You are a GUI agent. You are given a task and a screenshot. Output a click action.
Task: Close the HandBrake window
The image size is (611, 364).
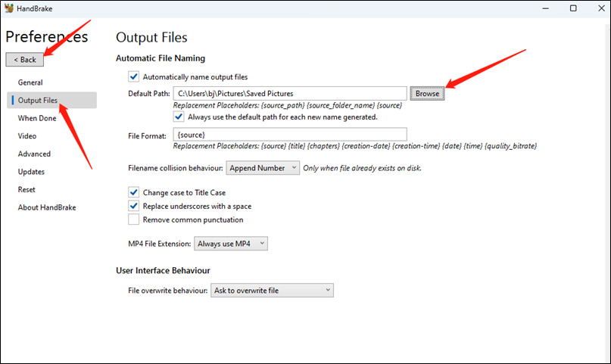601,8
